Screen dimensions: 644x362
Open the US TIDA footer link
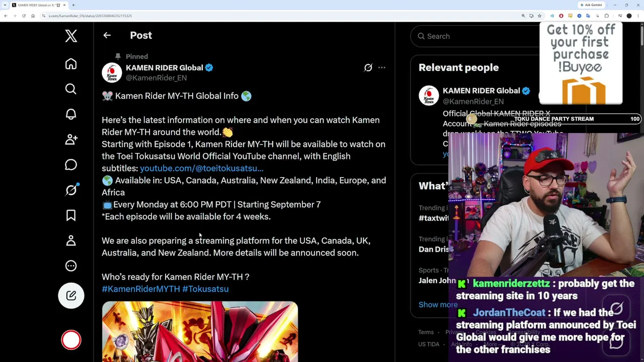pyautogui.click(x=429, y=344)
